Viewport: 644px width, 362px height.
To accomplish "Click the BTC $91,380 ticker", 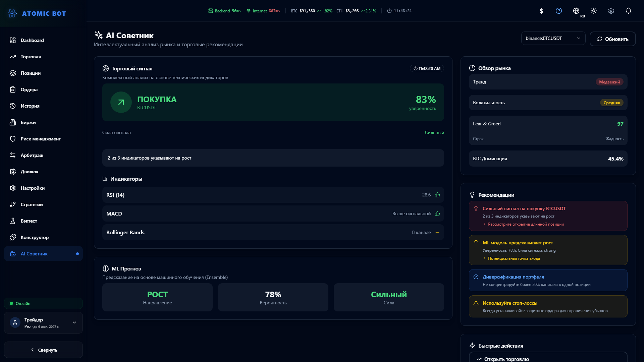I will [312, 11].
